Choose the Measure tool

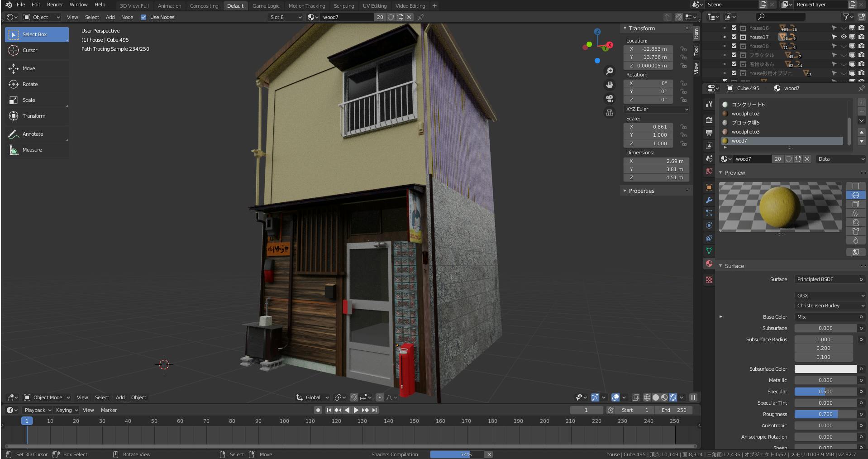[37, 150]
